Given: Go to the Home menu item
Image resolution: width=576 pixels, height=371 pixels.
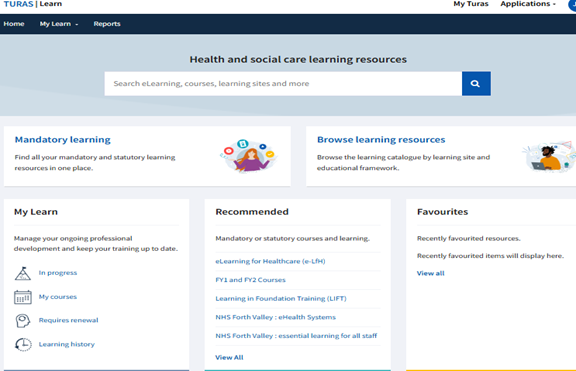Looking at the screenshot, I should (x=14, y=24).
